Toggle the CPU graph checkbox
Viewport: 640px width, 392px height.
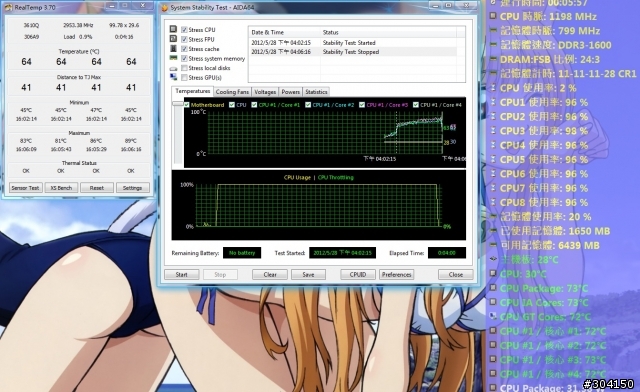[x=232, y=105]
